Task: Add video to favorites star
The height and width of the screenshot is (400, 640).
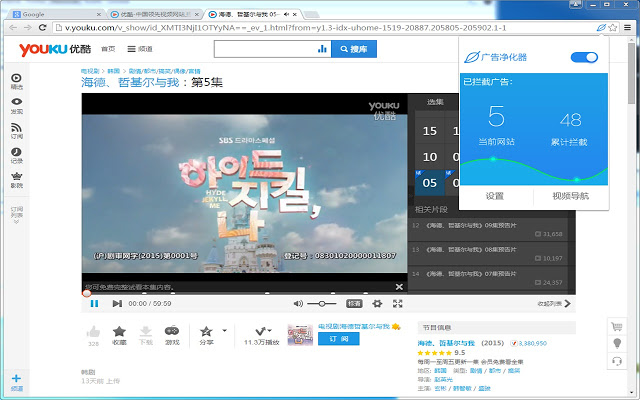Action: click(x=119, y=331)
